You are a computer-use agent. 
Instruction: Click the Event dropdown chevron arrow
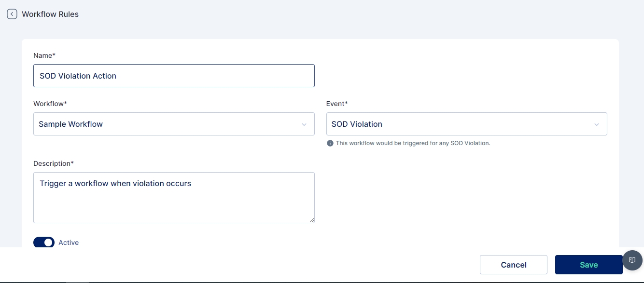pos(597,124)
